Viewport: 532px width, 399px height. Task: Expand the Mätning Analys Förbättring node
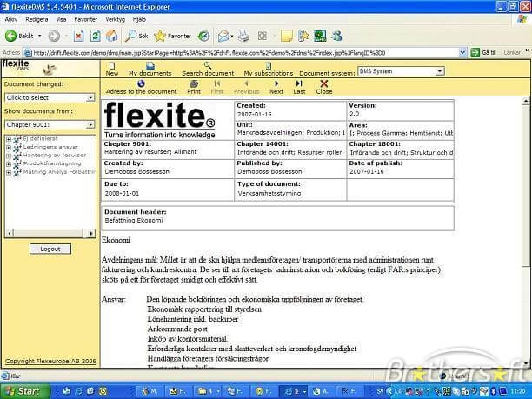pos(9,172)
